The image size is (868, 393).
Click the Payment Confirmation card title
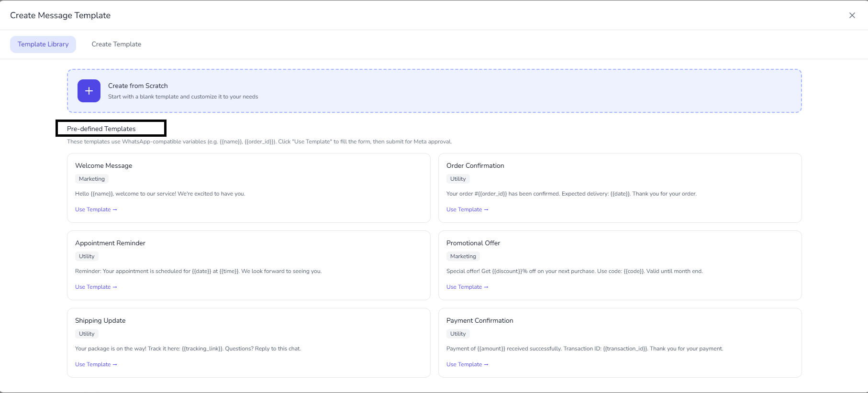(x=479, y=320)
